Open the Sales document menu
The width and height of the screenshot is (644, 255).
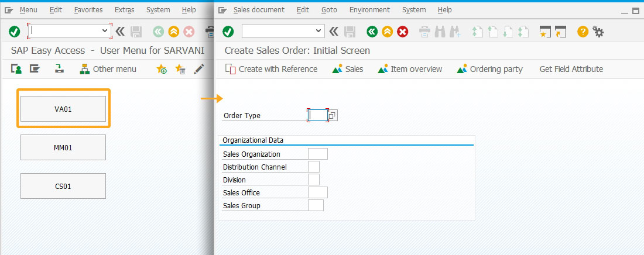259,10
